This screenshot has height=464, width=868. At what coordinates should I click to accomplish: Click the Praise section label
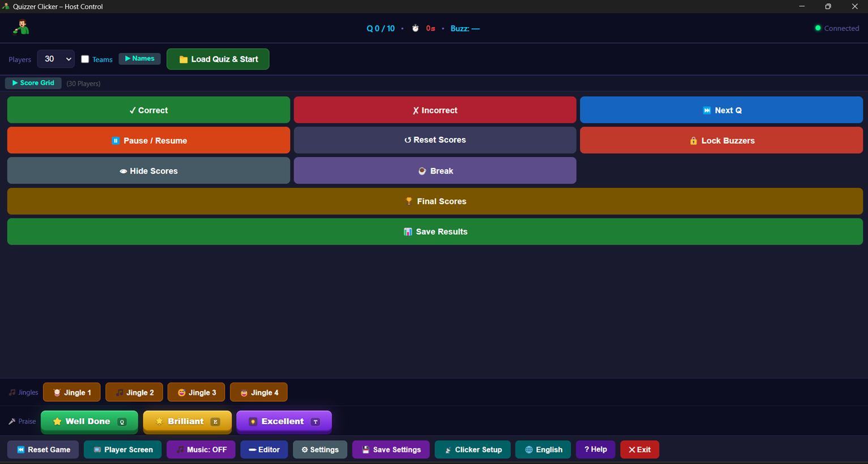coord(22,422)
